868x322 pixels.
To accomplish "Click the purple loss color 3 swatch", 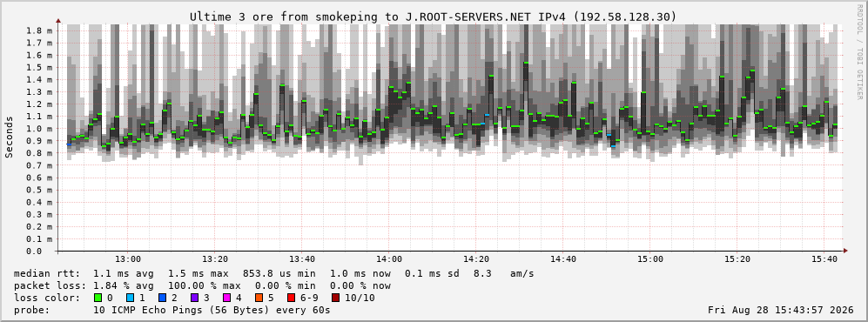I will click(194, 298).
